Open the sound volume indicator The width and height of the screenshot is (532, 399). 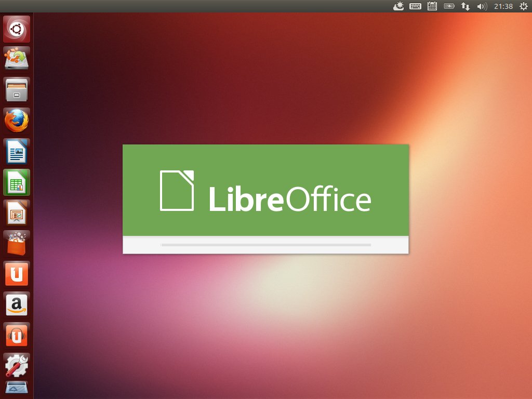(x=482, y=6)
